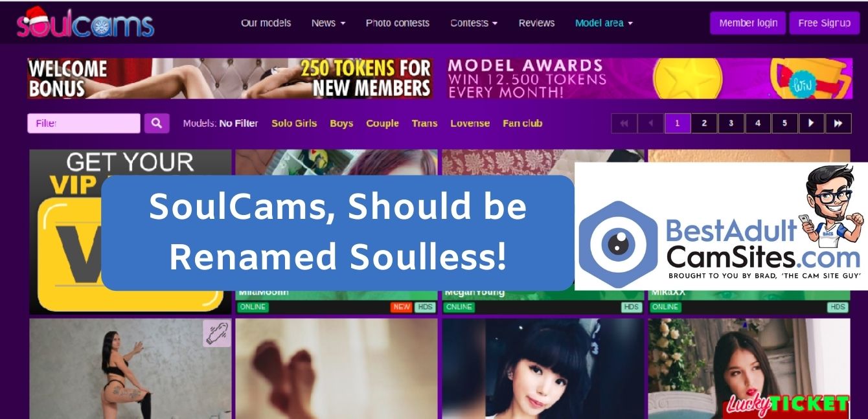Open the Reviews menu item
Image resolution: width=868 pixels, height=419 pixels.
click(536, 23)
